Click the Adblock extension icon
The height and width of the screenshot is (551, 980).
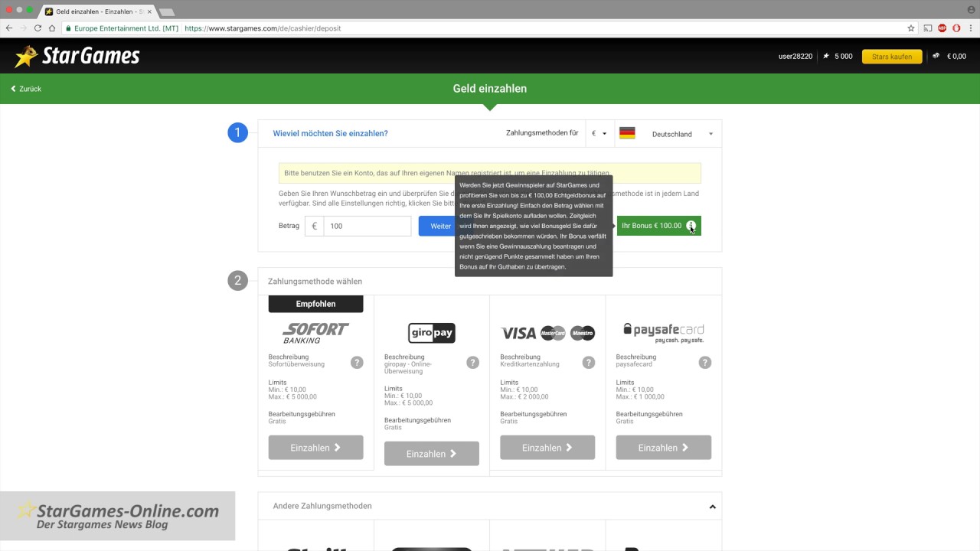(x=942, y=28)
